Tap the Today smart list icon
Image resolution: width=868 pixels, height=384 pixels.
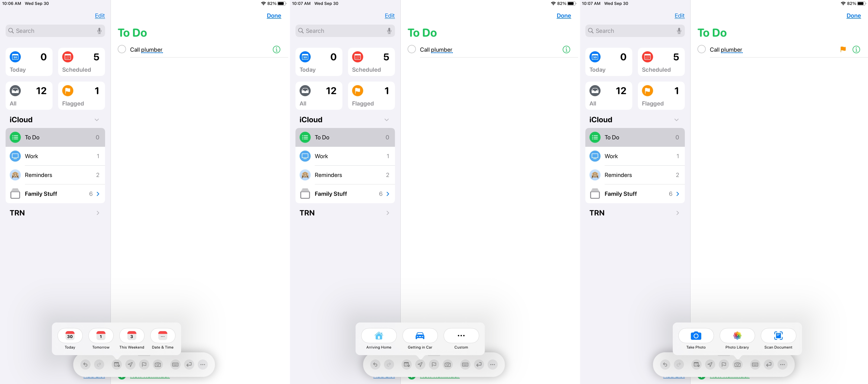point(15,57)
